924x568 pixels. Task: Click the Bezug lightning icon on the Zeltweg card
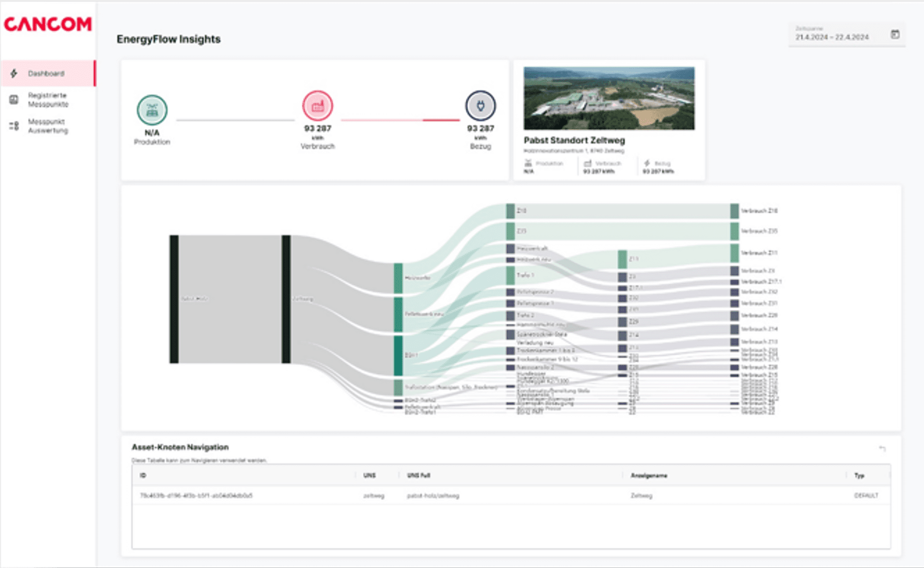coord(647,163)
